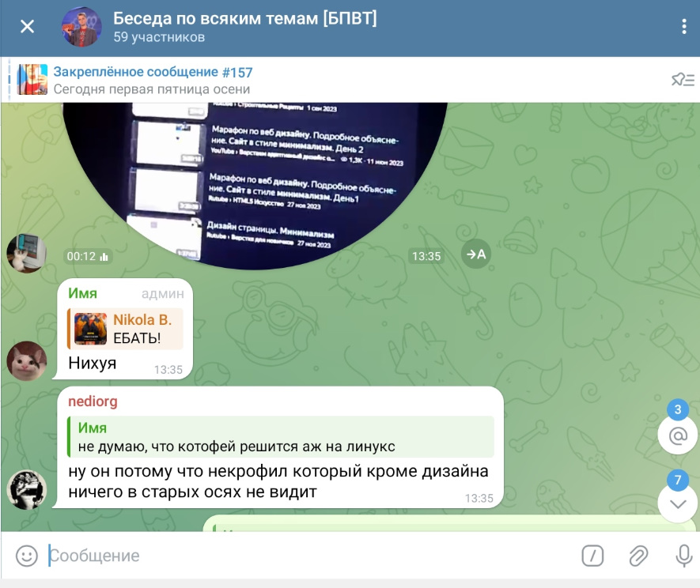Toggle sound on the 00:12 video message indicator

[x=87, y=257]
